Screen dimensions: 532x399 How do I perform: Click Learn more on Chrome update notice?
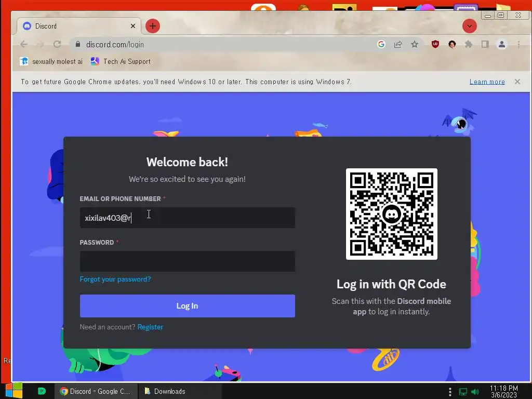coord(487,82)
